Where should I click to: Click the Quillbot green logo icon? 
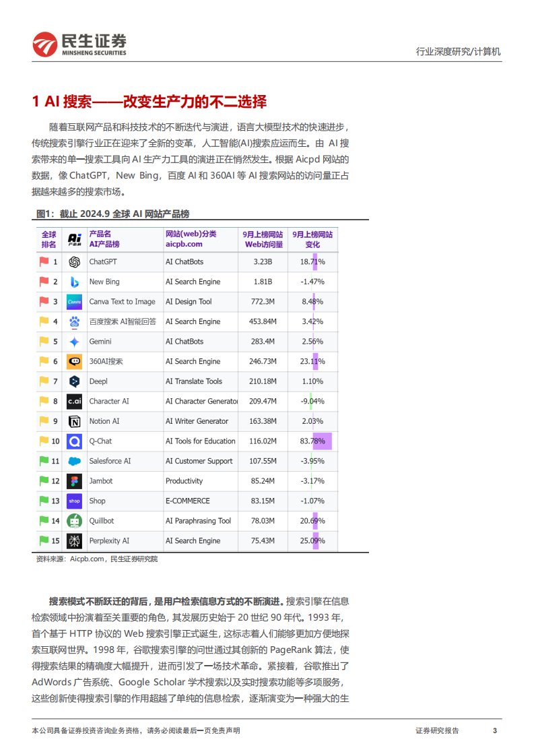tap(75, 521)
